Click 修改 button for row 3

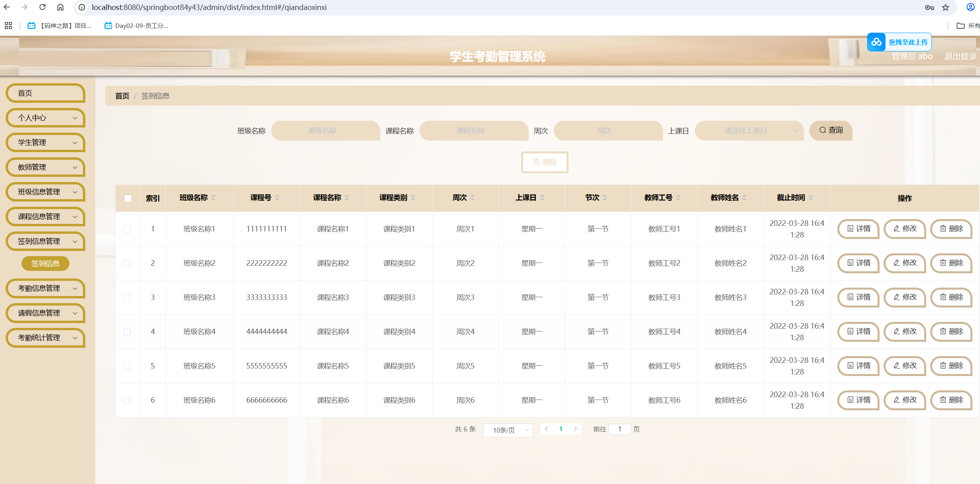tap(905, 297)
